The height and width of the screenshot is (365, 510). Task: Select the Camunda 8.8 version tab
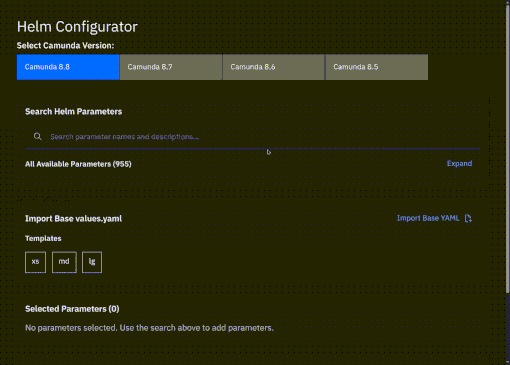pyautogui.click(x=68, y=67)
